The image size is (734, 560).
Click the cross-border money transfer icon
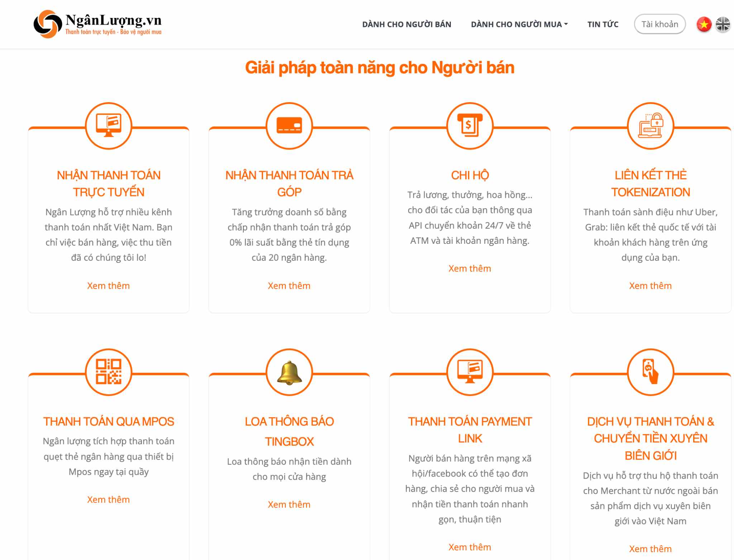[650, 372]
